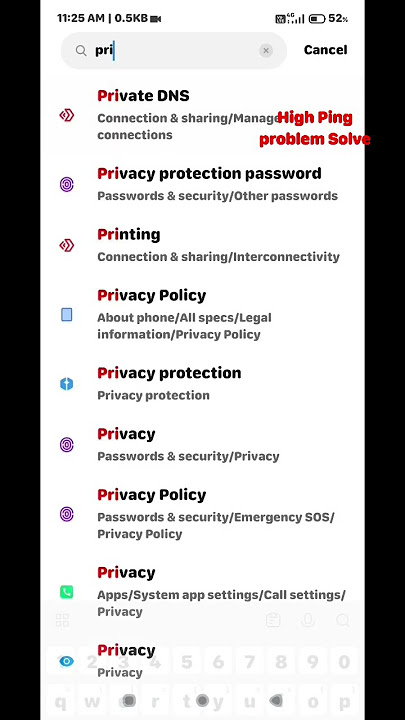This screenshot has width=405, height=720.
Task: Open the Privacy protection result
Action: pos(202,384)
